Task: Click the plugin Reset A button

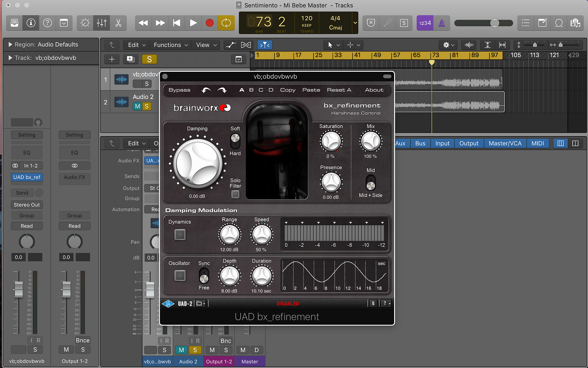Action: 339,90
